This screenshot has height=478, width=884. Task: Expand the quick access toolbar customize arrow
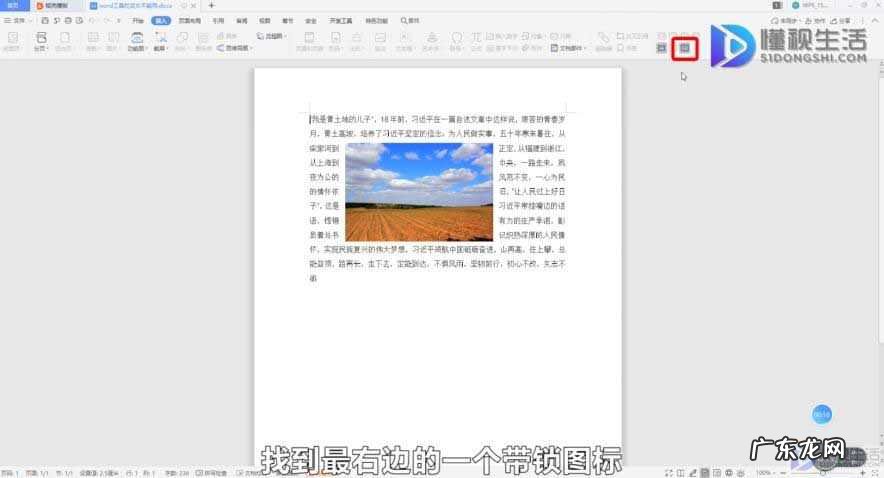118,20
